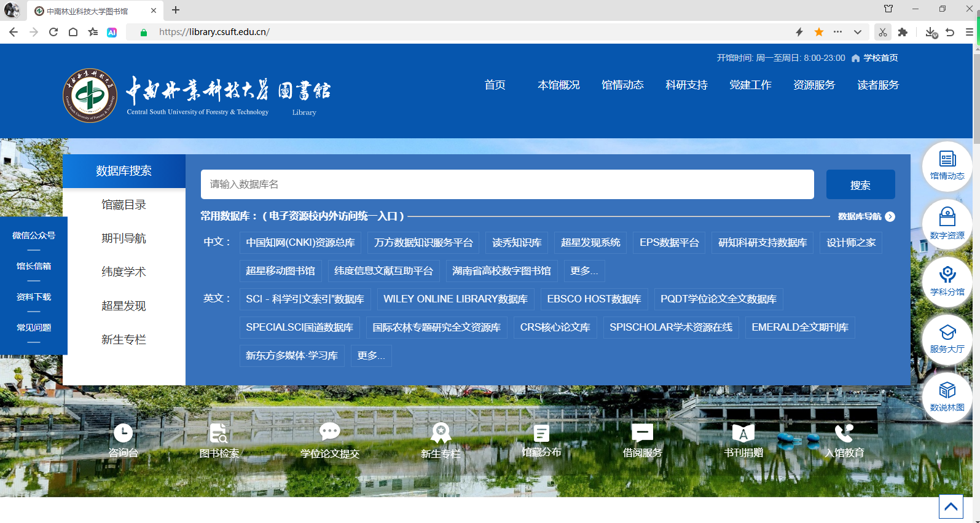Screen dimensions: 980x523
Task: Click the browser forward arrow
Action: click(34, 32)
